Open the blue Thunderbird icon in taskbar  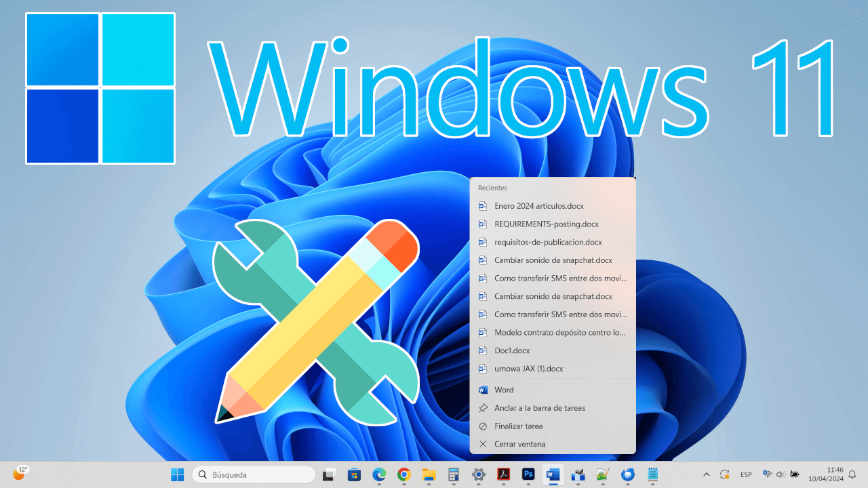click(628, 474)
